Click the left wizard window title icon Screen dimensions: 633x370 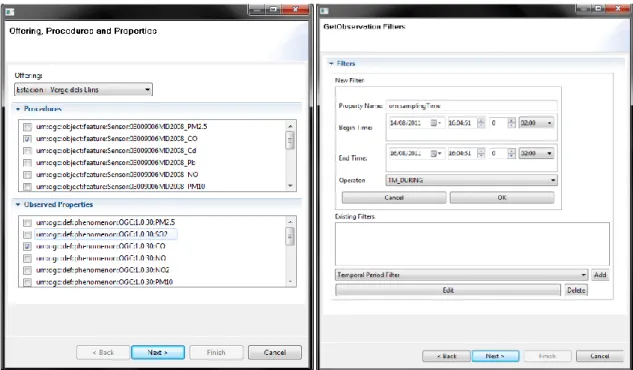click(10, 12)
